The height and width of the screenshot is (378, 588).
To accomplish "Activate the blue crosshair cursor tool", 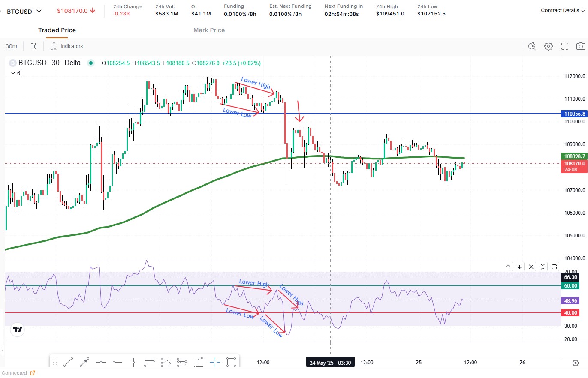I will (215, 362).
